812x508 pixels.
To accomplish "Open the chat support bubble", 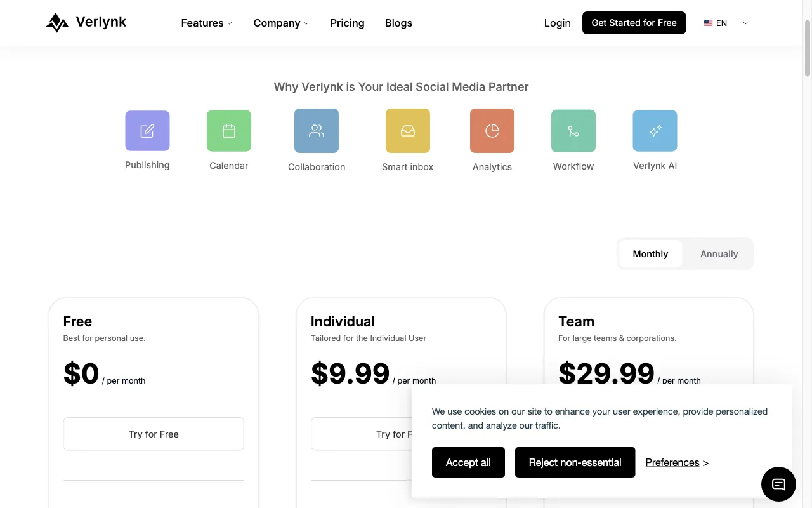I will point(778,484).
